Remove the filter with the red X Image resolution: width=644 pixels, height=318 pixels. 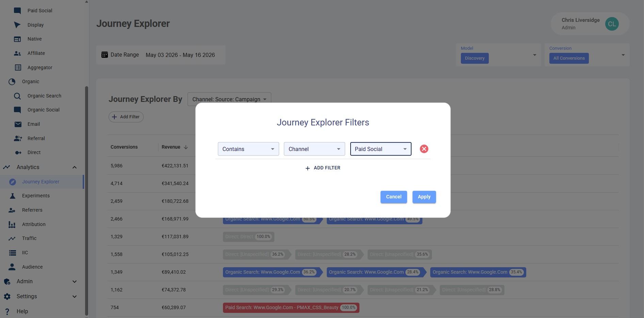[x=424, y=149]
